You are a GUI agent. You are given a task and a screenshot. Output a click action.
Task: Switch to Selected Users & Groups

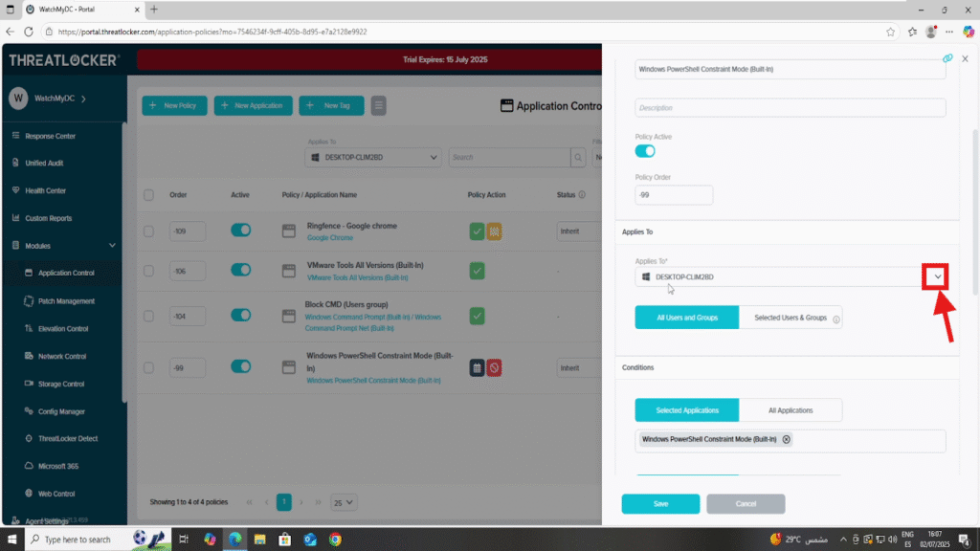[791, 318]
